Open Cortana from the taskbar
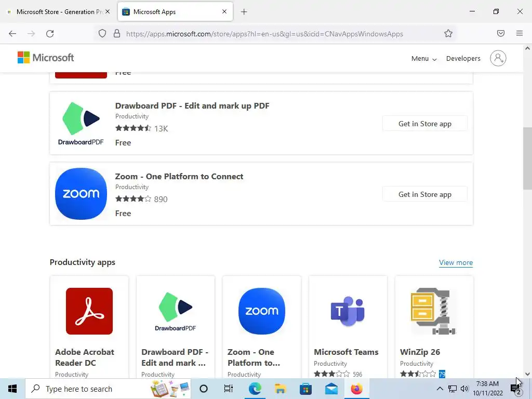Image resolution: width=532 pixels, height=399 pixels. coord(203,389)
